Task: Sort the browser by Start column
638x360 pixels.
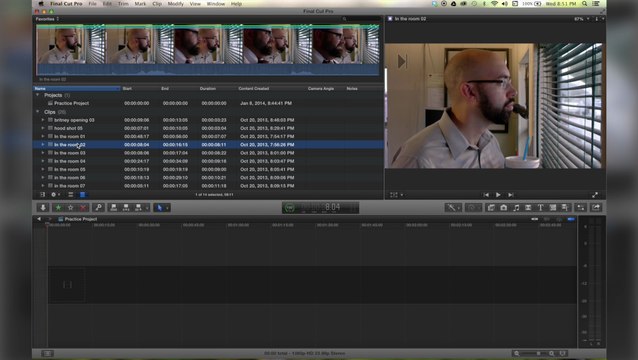Action: coord(140,88)
